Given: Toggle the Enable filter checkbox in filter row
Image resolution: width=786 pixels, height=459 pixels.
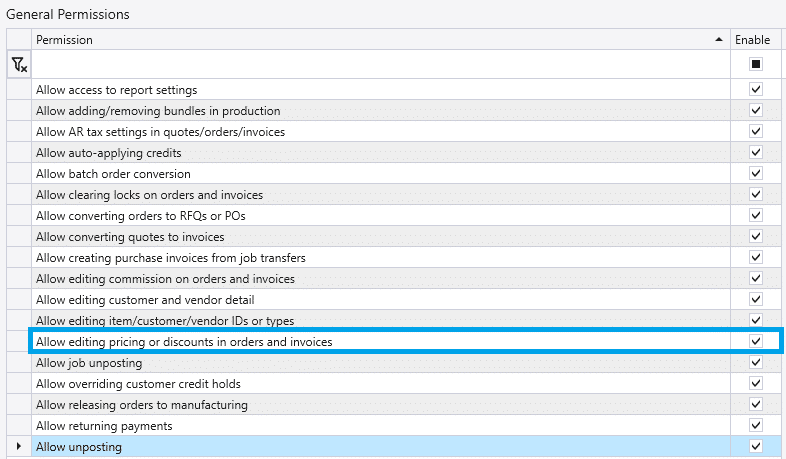Looking at the screenshot, I should click(756, 64).
